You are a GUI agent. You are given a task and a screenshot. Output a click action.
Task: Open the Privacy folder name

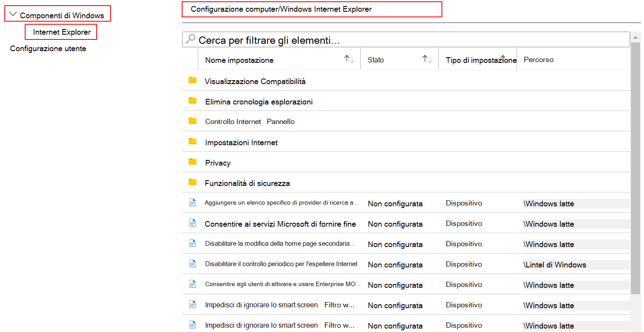click(x=218, y=163)
